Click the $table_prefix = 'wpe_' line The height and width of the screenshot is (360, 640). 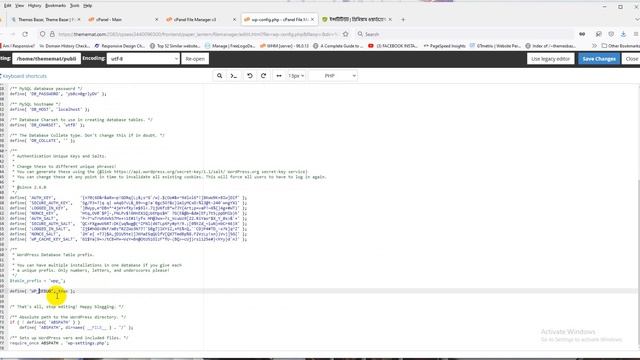(x=38, y=281)
